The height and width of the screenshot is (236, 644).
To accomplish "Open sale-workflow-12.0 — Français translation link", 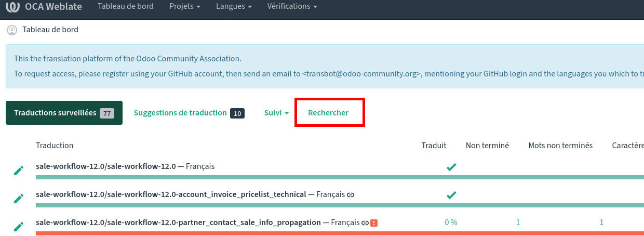I will [125, 166].
